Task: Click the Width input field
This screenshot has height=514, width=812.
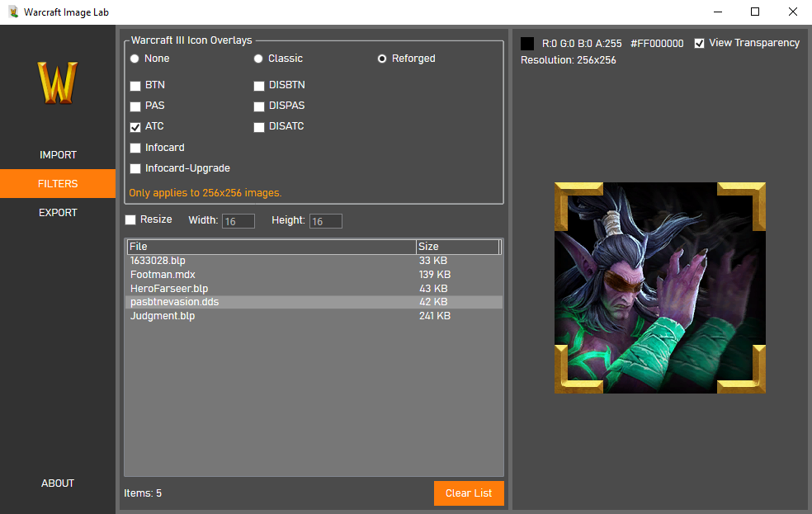Action: (238, 221)
